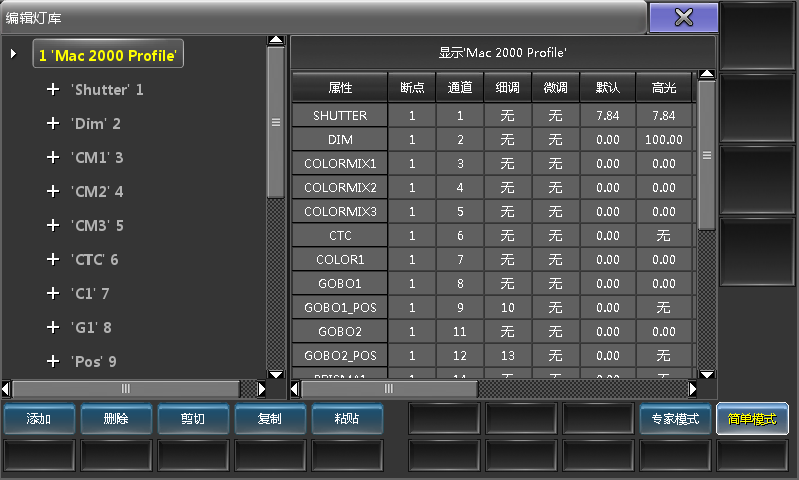799x480 pixels.
Task: Click the 默认 column header
Action: tap(608, 88)
